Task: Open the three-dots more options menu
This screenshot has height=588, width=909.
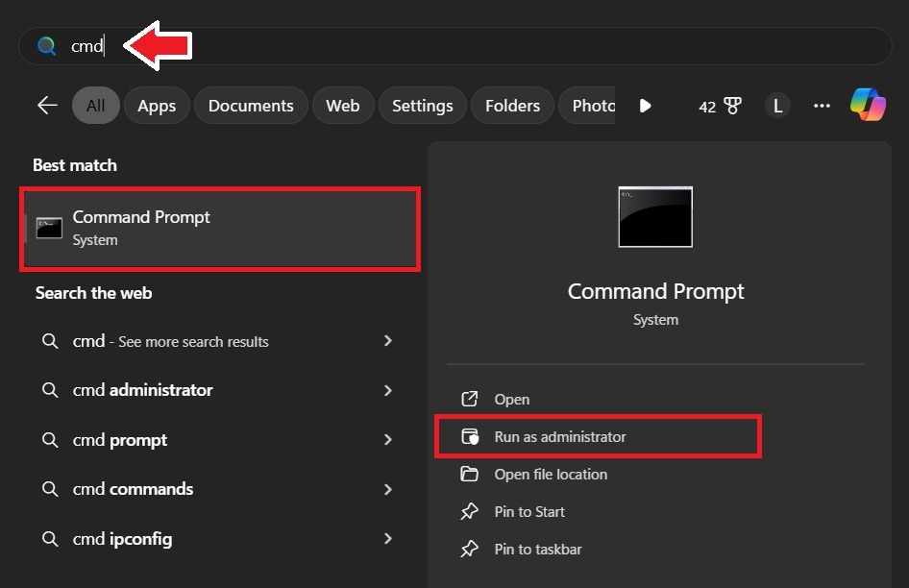Action: (x=822, y=106)
